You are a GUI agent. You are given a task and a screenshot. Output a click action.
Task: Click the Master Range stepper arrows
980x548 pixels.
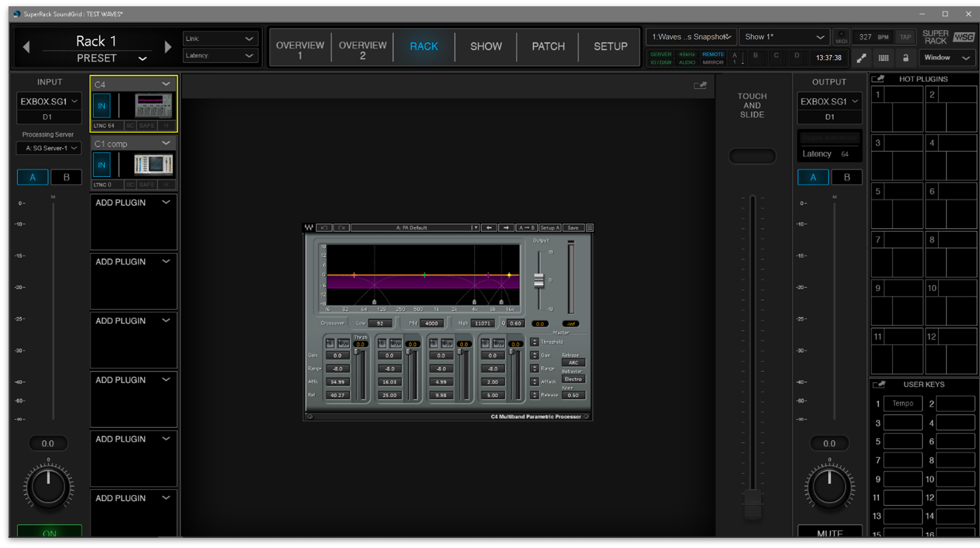tap(535, 369)
